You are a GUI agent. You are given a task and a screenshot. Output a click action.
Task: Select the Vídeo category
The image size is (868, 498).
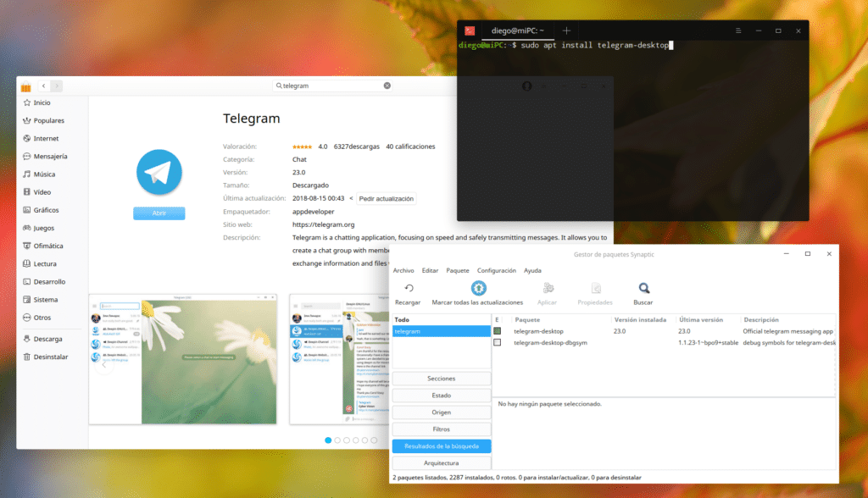pyautogui.click(x=37, y=192)
